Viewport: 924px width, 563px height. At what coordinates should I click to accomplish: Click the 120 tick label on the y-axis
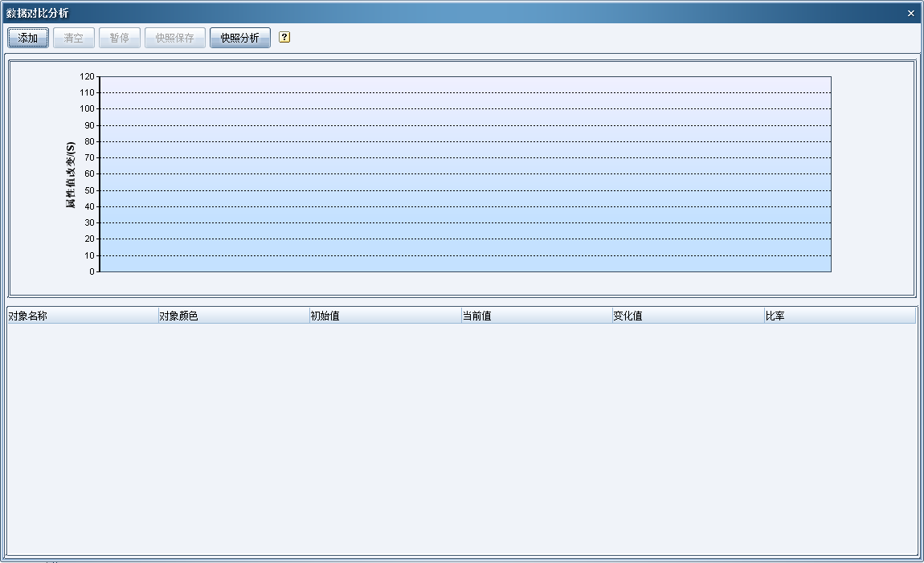click(87, 76)
